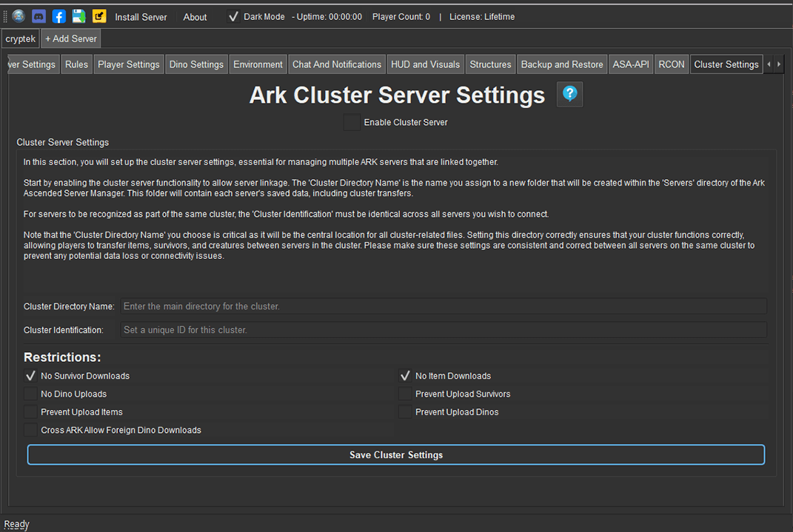Open the Player Settings tab
Viewport: 793px width, 532px height.
pyautogui.click(x=128, y=64)
